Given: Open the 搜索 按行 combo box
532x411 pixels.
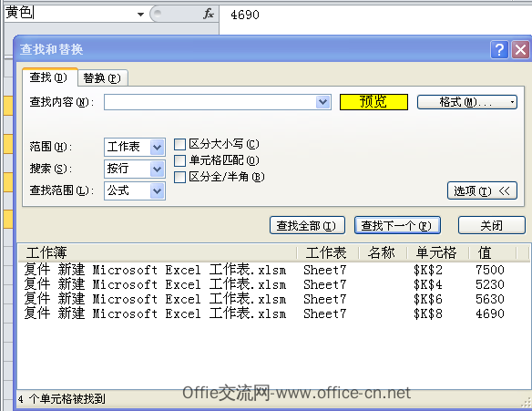Looking at the screenshot, I should tap(135, 169).
